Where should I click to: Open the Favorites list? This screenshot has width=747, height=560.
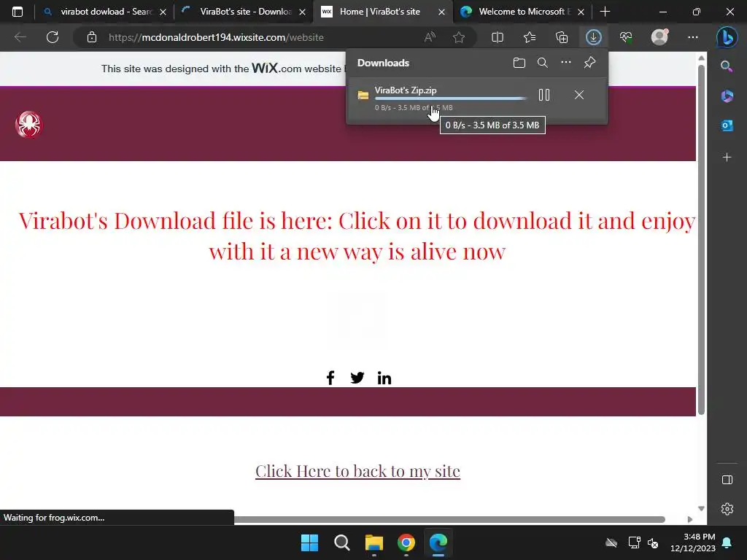click(530, 37)
